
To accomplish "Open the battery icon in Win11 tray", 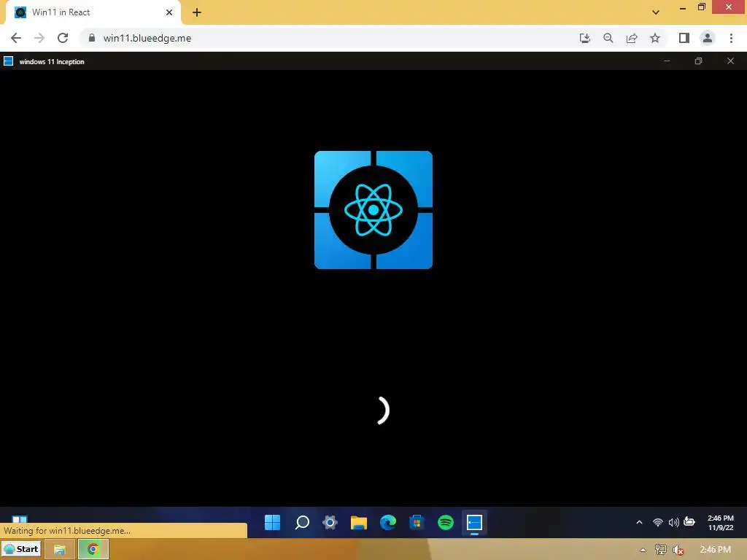I will 689,521.
